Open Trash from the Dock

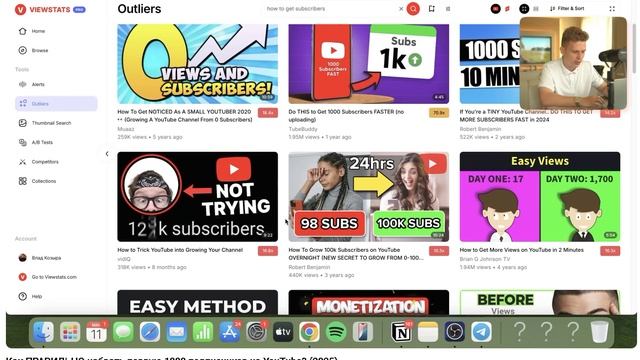(x=600, y=331)
